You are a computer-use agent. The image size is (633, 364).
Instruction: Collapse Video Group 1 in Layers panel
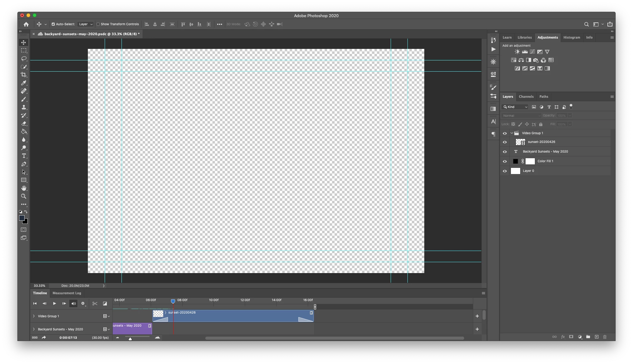coord(512,133)
